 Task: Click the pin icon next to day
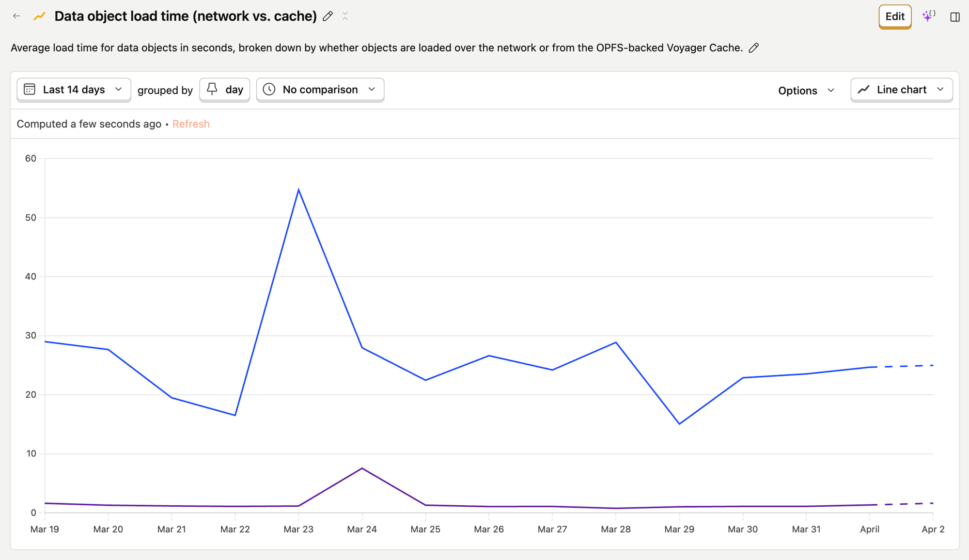pyautogui.click(x=212, y=89)
